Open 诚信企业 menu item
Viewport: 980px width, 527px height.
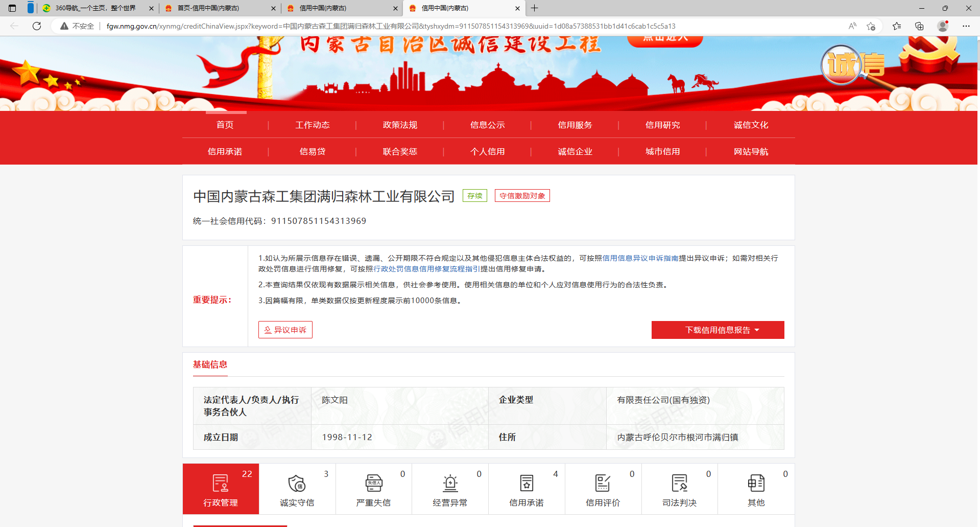pos(575,151)
